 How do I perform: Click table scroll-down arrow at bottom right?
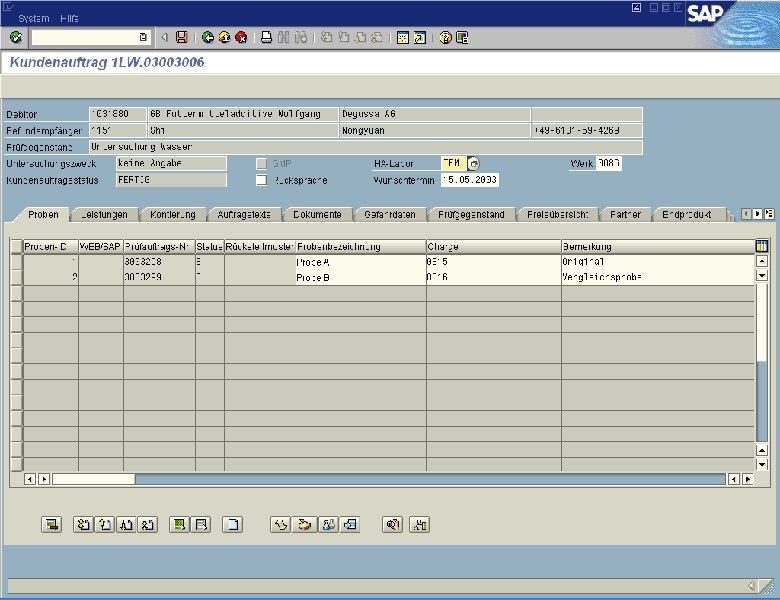point(762,465)
